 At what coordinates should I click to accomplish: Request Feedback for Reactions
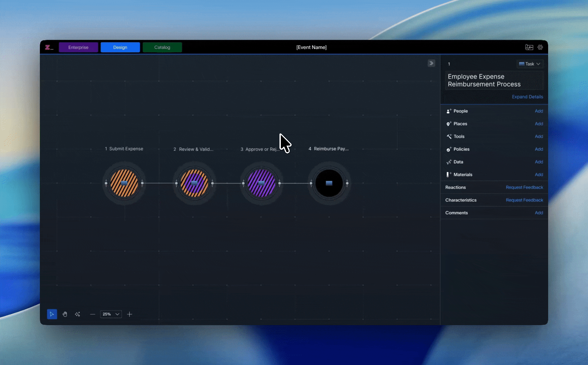tap(524, 187)
